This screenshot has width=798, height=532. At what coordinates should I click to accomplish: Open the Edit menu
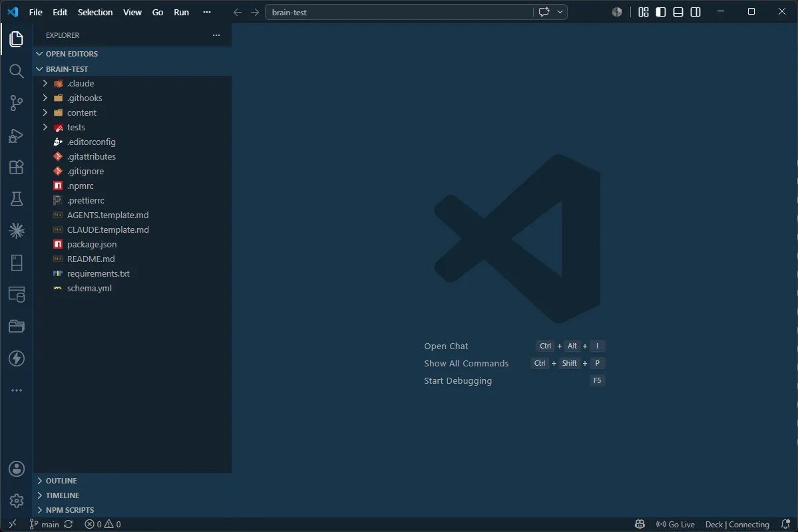point(60,12)
